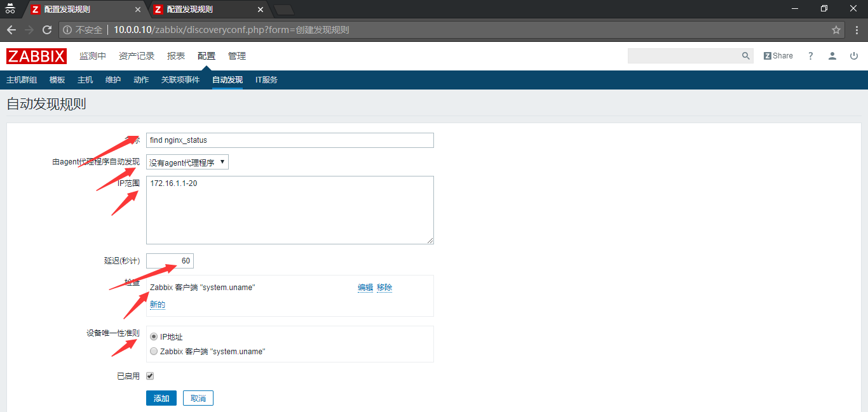Screen dimensions: 868x412
Task: Bookmark page with the star icon
Action: [x=836, y=30]
